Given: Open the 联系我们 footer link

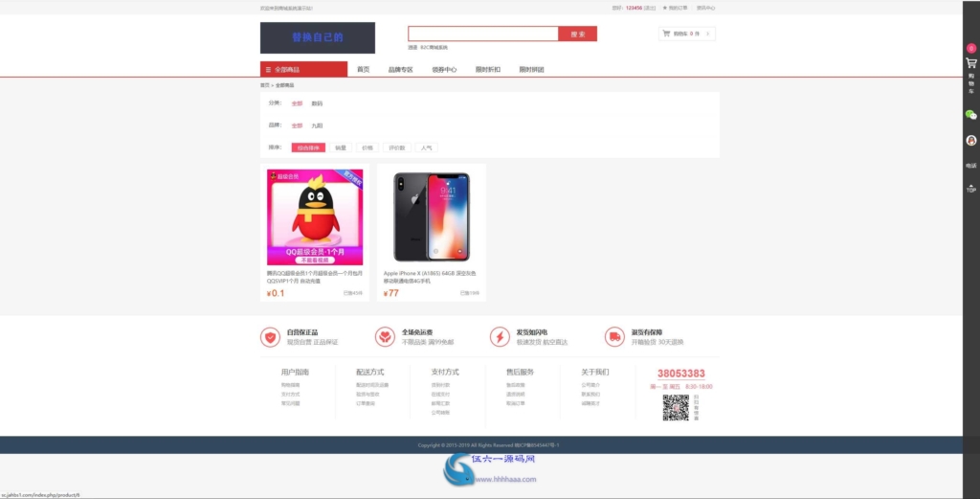Looking at the screenshot, I should click(590, 395).
